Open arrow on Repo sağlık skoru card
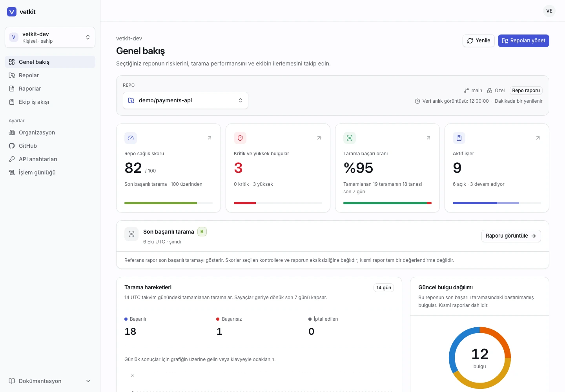 point(210,138)
